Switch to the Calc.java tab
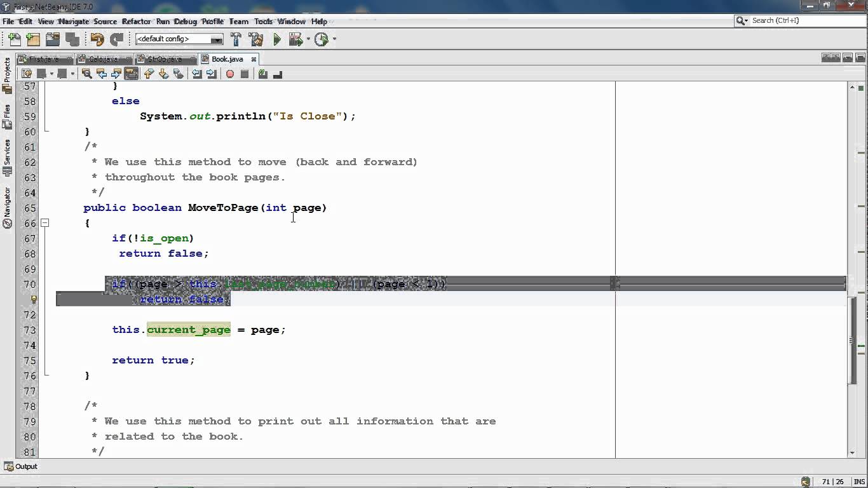This screenshot has height=488, width=868. [x=104, y=59]
